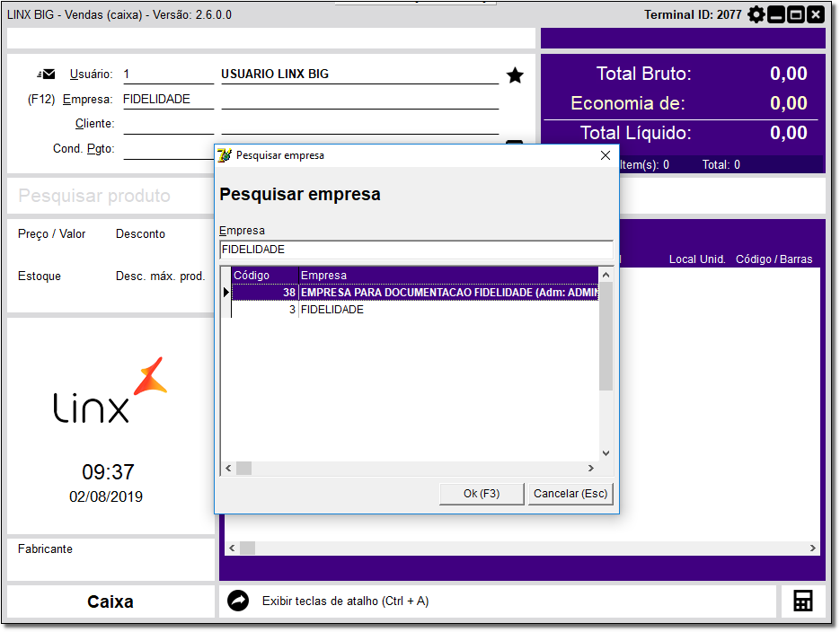Screen dimensions: 840x632
Task: Click the Cond. Pgto input field
Action: click(168, 149)
